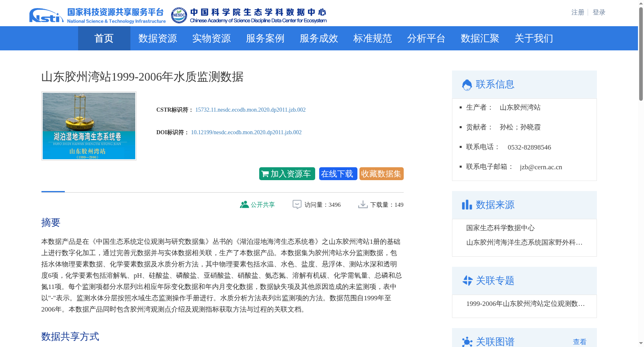Click the shopping cart icon in 加入资源车
Viewport: 644px width, 347px height.
[265, 174]
